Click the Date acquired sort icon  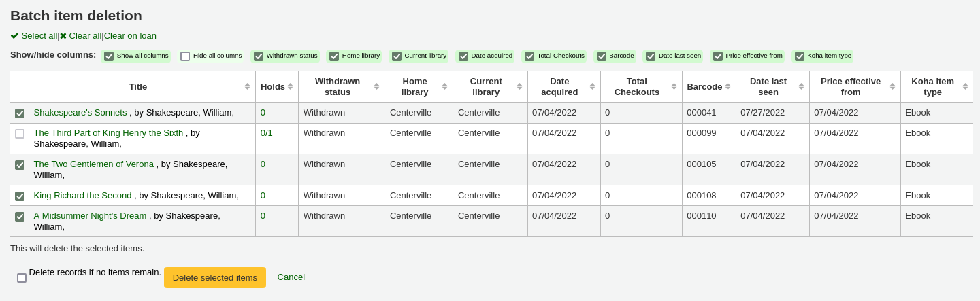[592, 87]
